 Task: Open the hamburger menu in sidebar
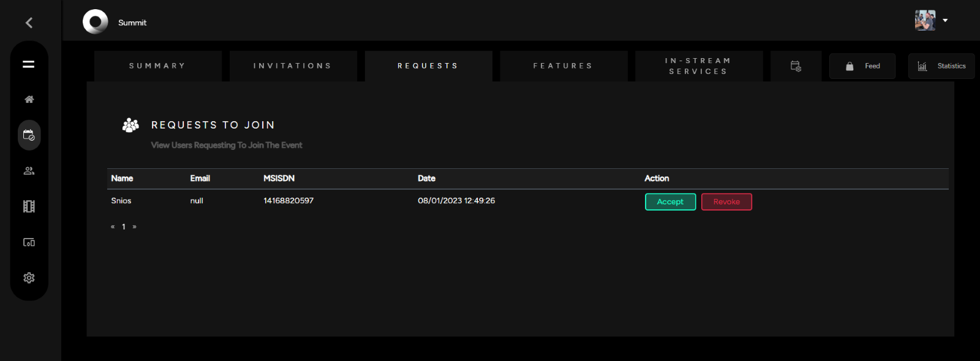(29, 64)
